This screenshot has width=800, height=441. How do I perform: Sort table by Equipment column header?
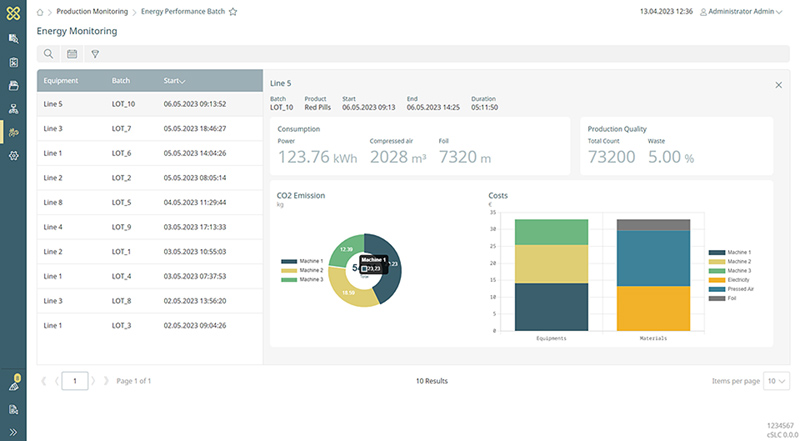[x=61, y=80]
